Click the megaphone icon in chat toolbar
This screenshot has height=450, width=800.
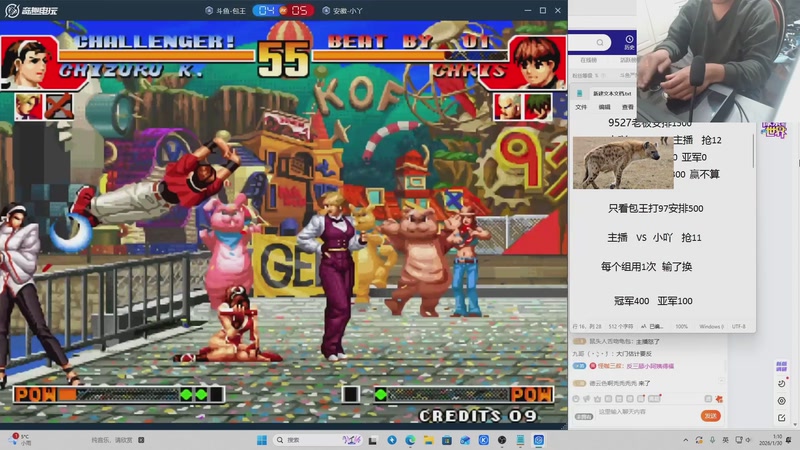(x=587, y=399)
